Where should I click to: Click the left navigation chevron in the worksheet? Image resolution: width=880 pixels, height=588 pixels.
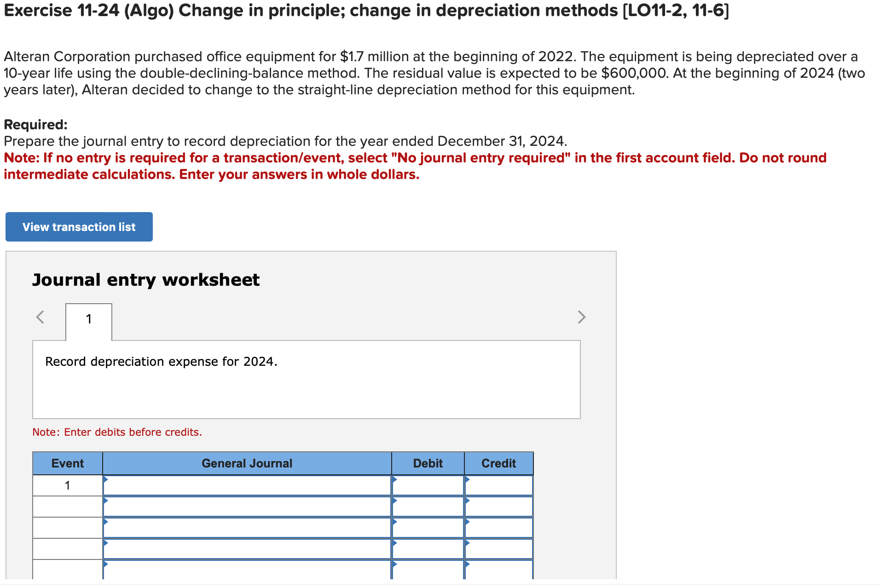pyautogui.click(x=41, y=317)
